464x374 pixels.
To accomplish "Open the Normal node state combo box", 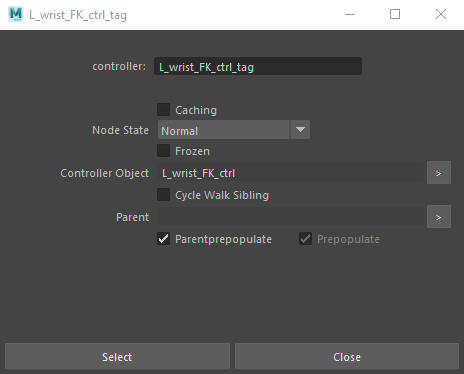I will point(234,130).
